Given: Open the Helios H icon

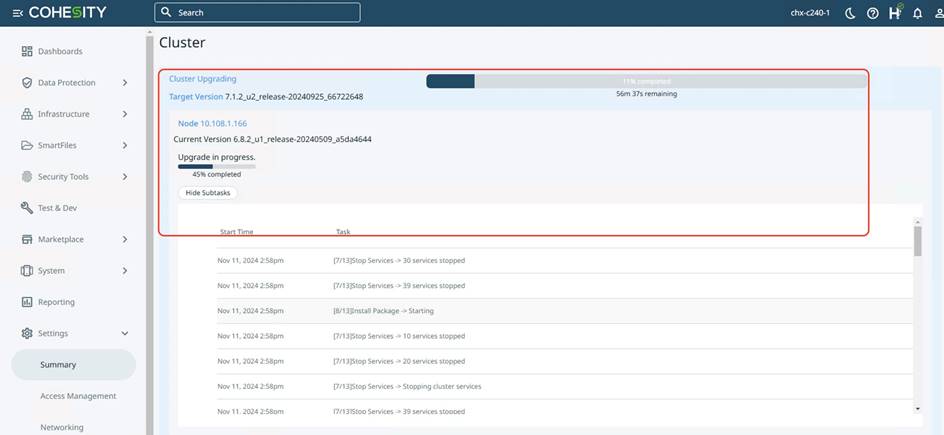Looking at the screenshot, I should point(895,12).
